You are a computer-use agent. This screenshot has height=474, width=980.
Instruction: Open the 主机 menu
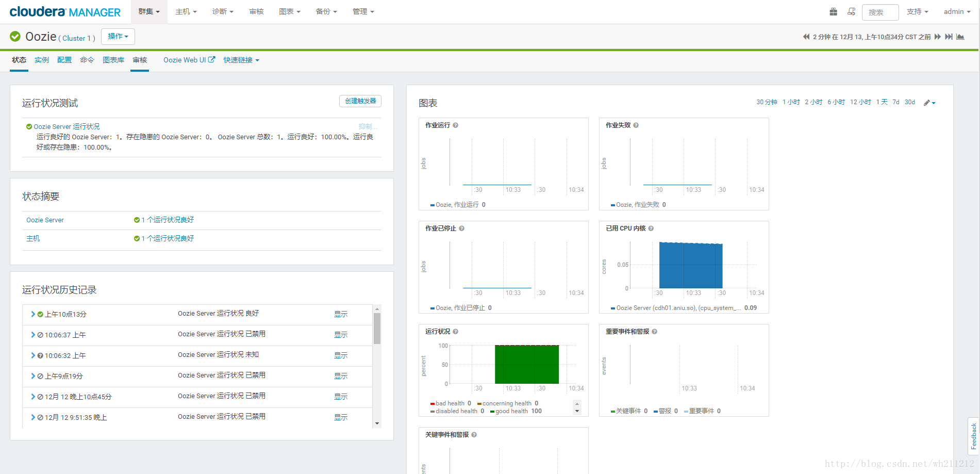click(186, 11)
